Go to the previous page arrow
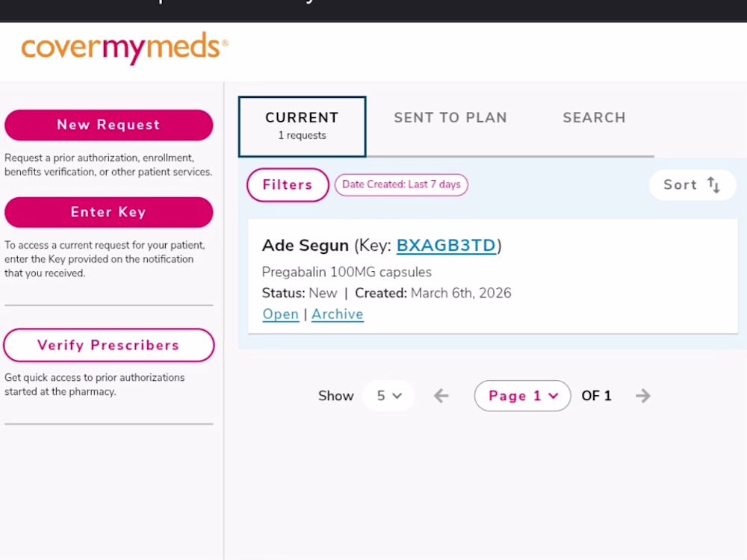The height and width of the screenshot is (560, 747). tap(441, 396)
